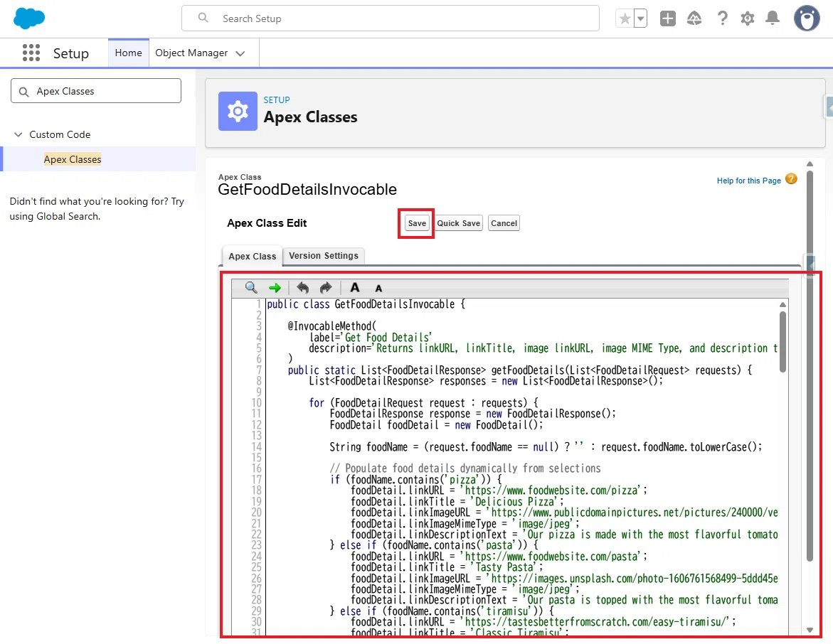Viewport: 833px width, 644px height.
Task: Click the "label='Get Food Details'" line
Action: [x=371, y=337]
